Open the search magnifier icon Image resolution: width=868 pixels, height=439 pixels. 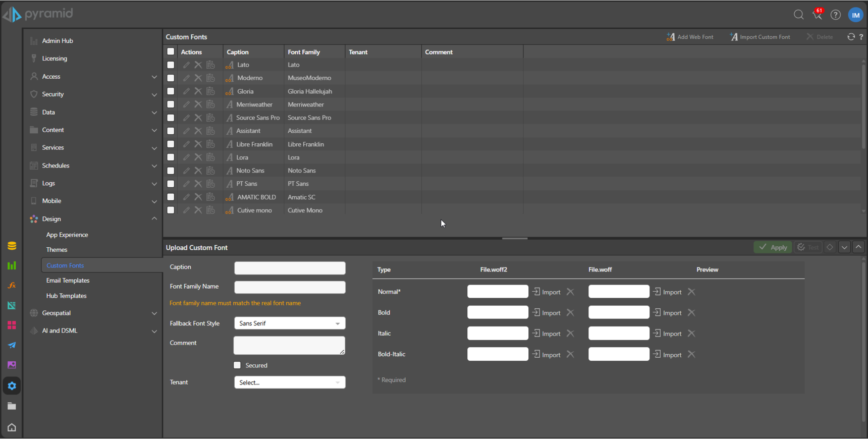(798, 15)
